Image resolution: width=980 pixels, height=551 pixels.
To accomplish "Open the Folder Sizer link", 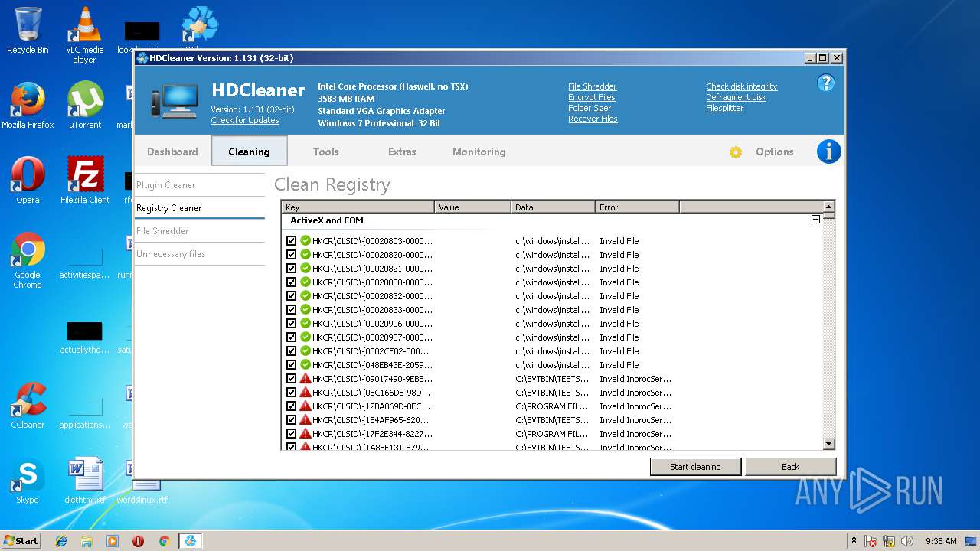I will pos(590,108).
